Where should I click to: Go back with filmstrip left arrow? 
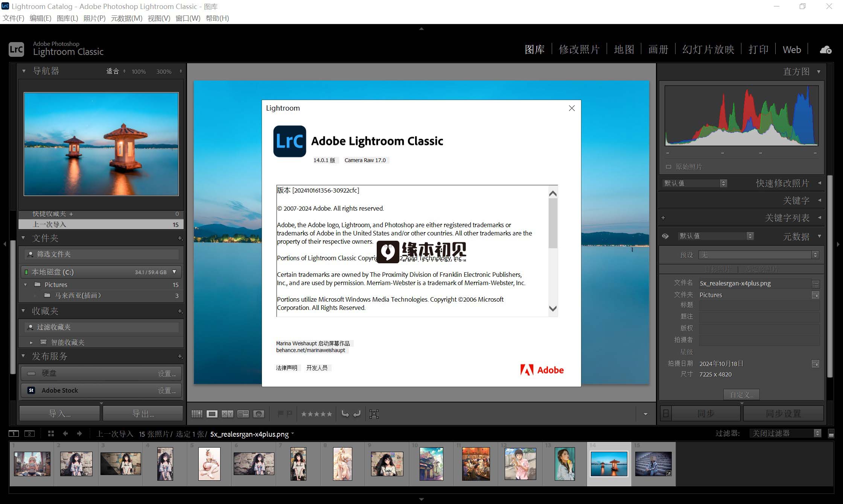click(x=65, y=434)
